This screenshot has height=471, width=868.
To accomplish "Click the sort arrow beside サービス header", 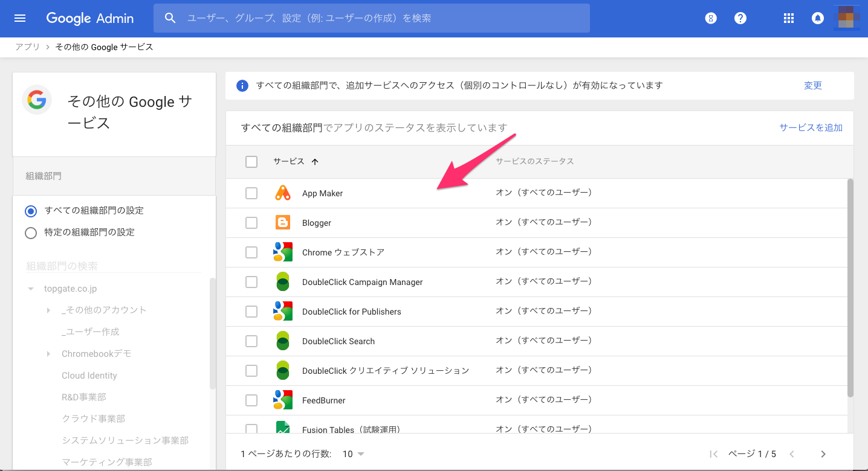I will click(x=315, y=162).
